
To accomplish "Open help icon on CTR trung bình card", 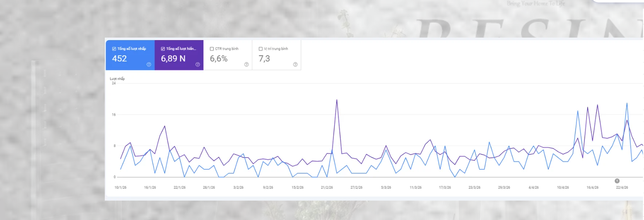I will [x=246, y=65].
